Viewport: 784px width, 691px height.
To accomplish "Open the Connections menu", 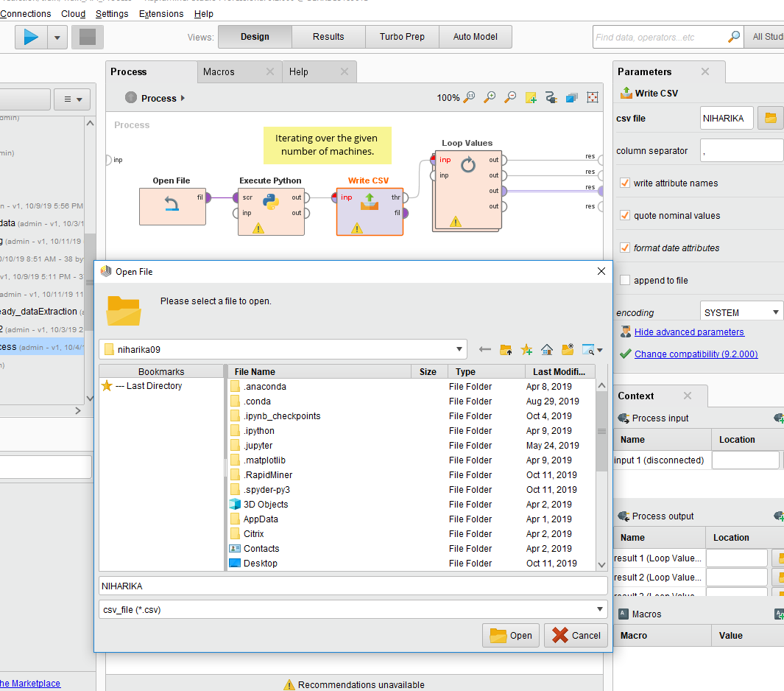I will coord(26,13).
